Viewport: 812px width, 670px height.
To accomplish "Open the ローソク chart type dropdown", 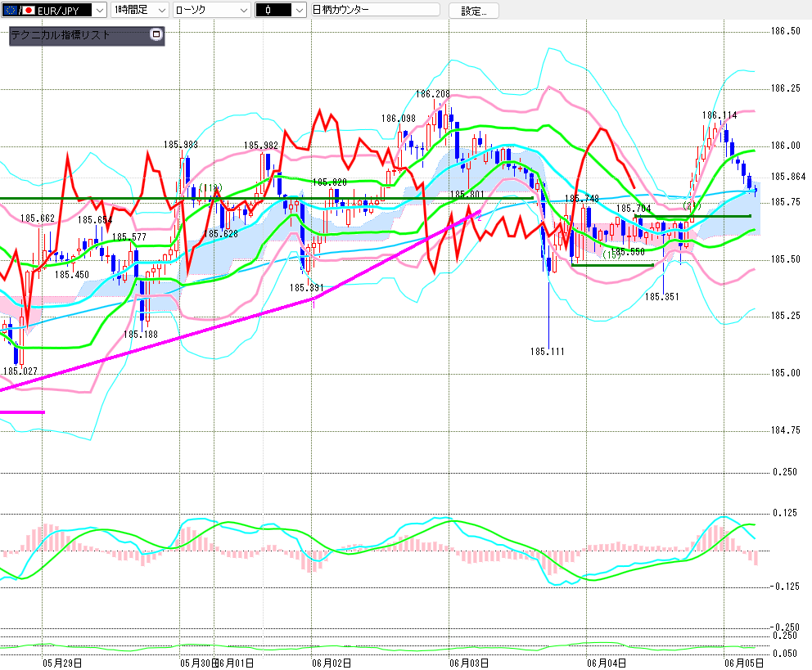I will [212, 10].
